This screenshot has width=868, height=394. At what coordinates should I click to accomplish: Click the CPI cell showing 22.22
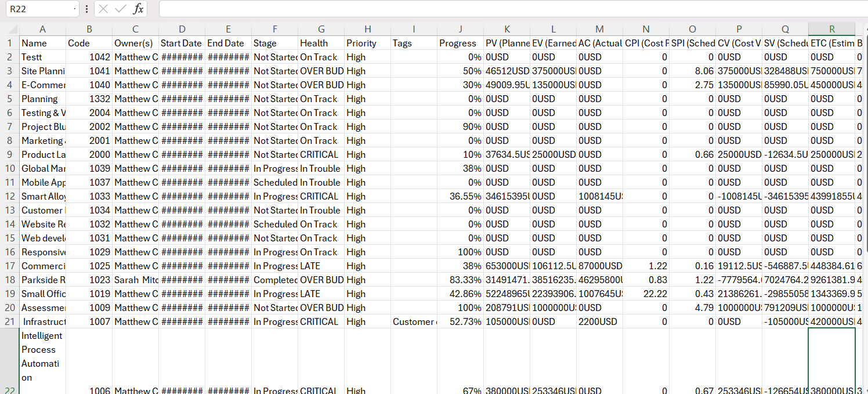click(646, 294)
